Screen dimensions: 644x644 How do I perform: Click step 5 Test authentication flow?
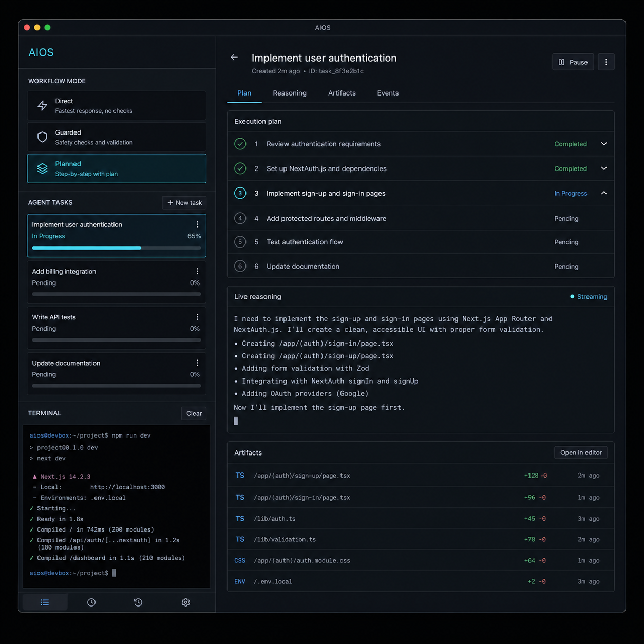click(421, 242)
